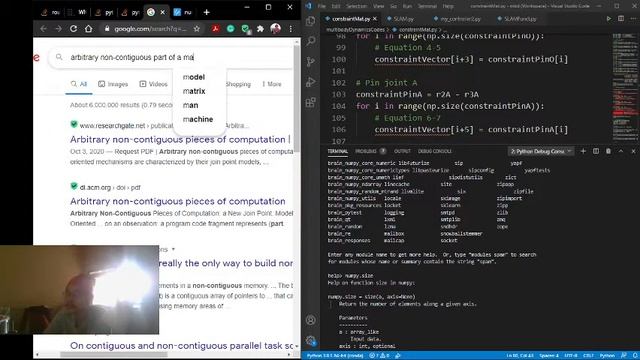Open the dl.acm.org Arbitrary non-contiguous pieces result
The image size is (640, 360).
[178, 201]
